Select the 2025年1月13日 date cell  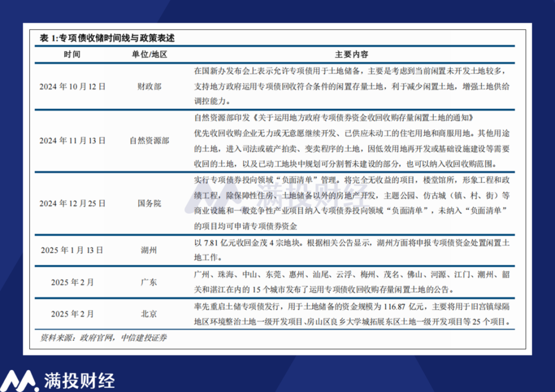tap(72, 250)
